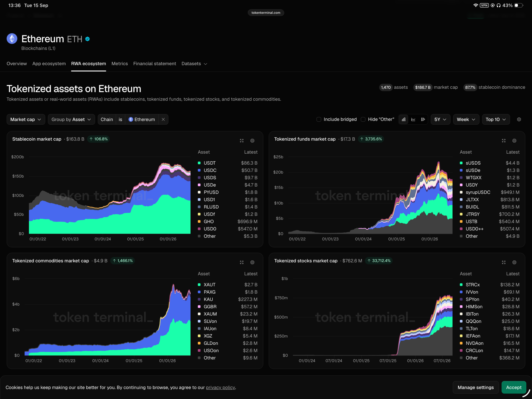Go to the Overview tab
Viewport: 532px width, 399px height.
tap(17, 64)
